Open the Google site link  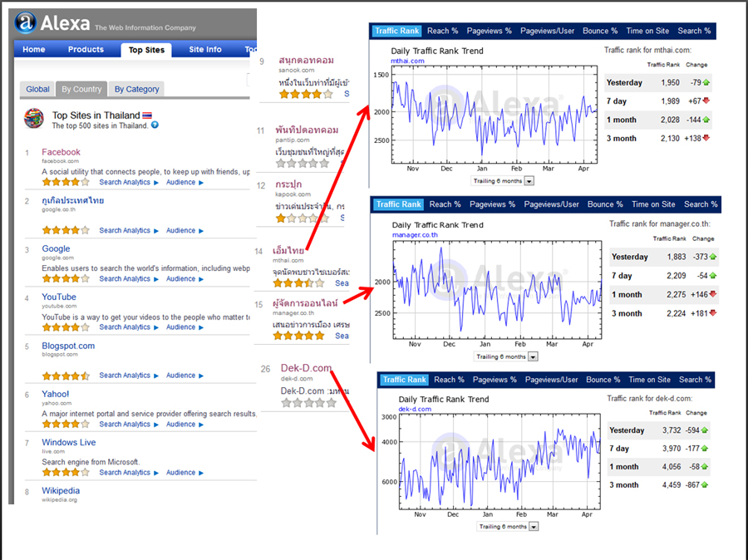(56, 248)
